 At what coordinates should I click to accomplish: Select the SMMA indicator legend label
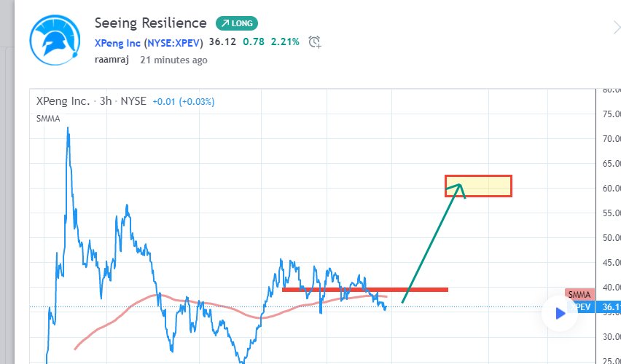(48, 119)
